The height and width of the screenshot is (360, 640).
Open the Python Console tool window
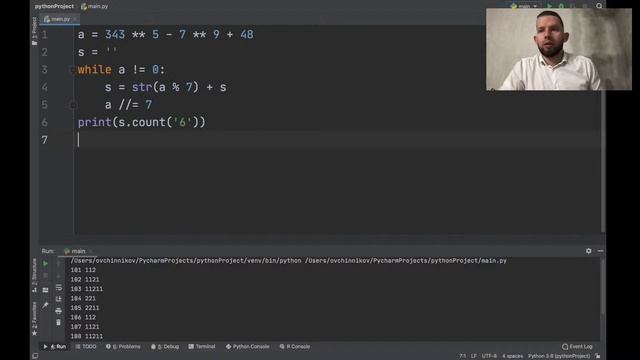coord(248,347)
